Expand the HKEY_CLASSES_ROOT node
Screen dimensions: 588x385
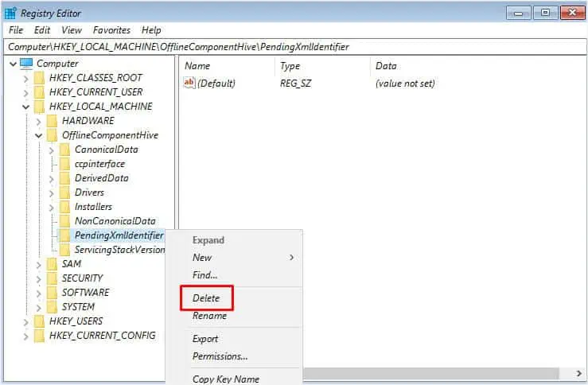(26, 78)
